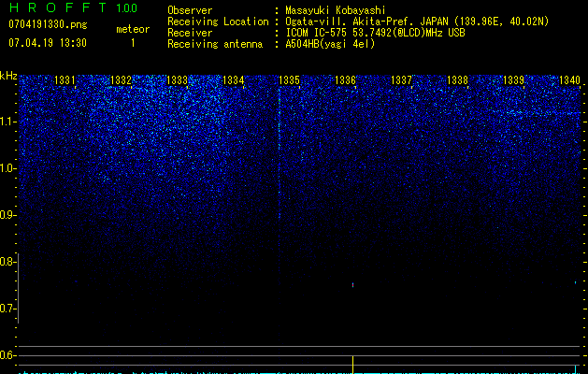Click the 1339 time marker
Image resolution: width=588 pixels, height=374 pixels.
513,80
